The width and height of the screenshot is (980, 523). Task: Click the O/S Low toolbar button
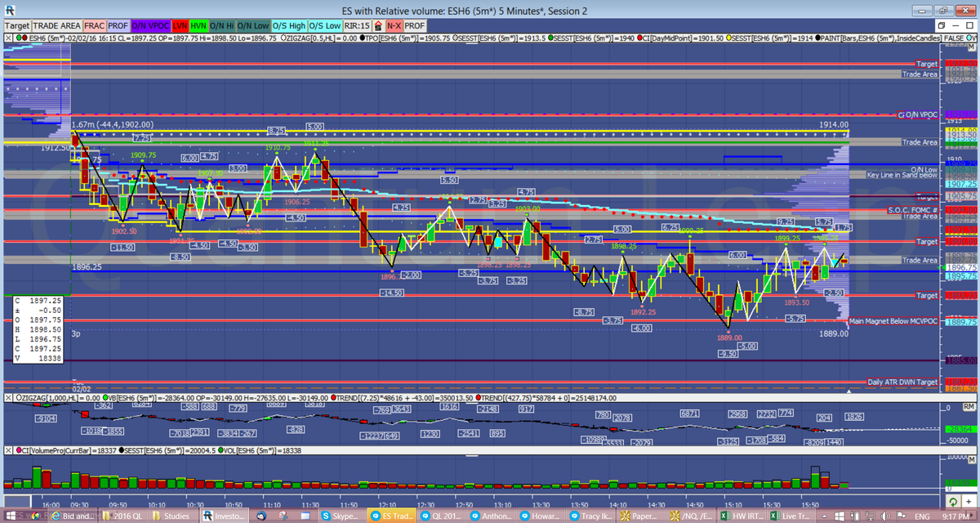[x=325, y=26]
